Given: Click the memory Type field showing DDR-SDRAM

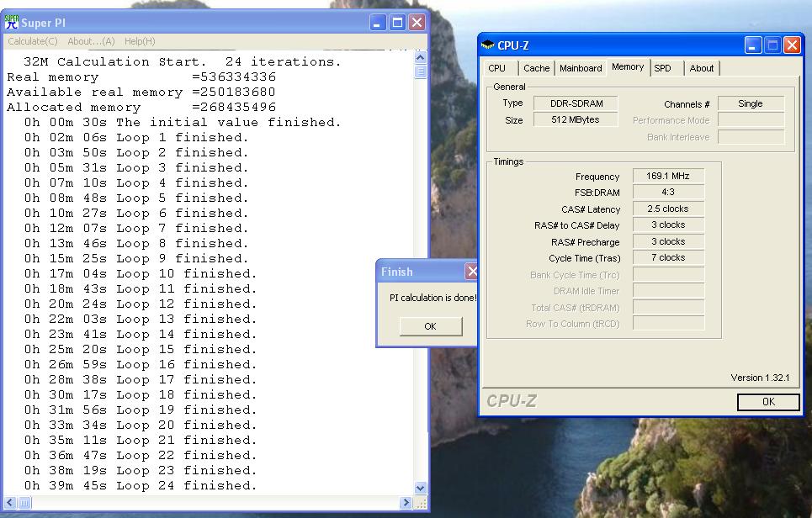Looking at the screenshot, I should (x=576, y=103).
